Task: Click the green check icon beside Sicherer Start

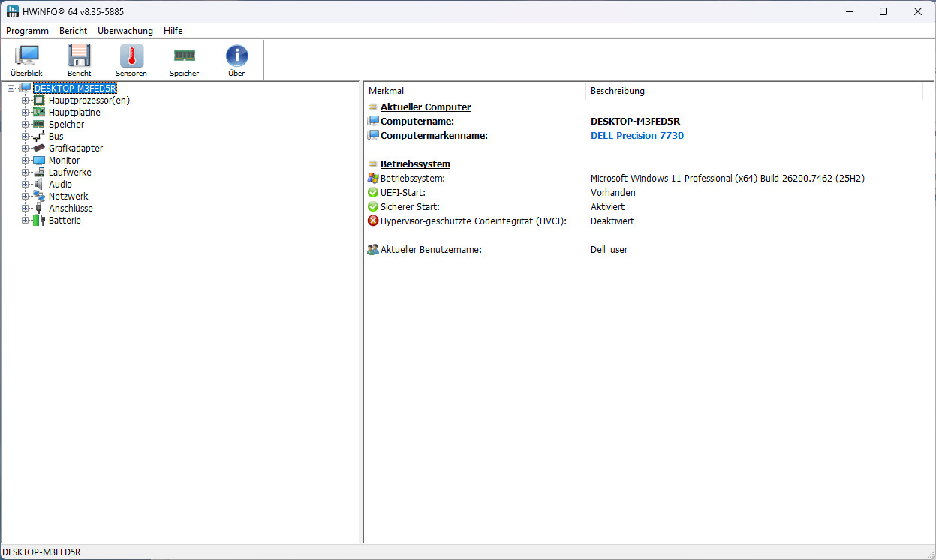Action: (x=373, y=207)
